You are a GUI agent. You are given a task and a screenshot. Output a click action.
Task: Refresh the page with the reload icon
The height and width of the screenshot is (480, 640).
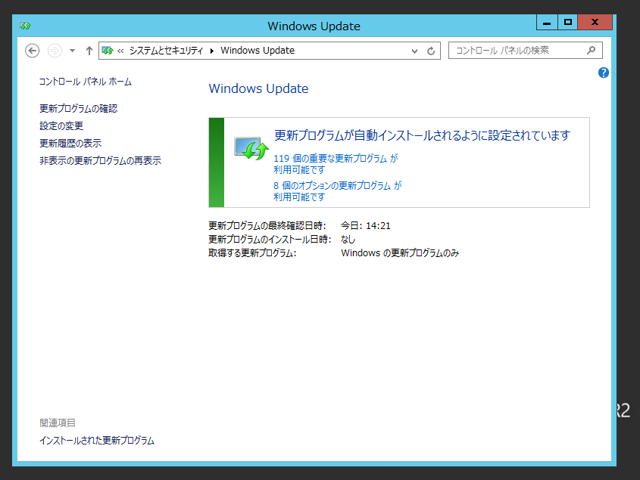(x=431, y=51)
